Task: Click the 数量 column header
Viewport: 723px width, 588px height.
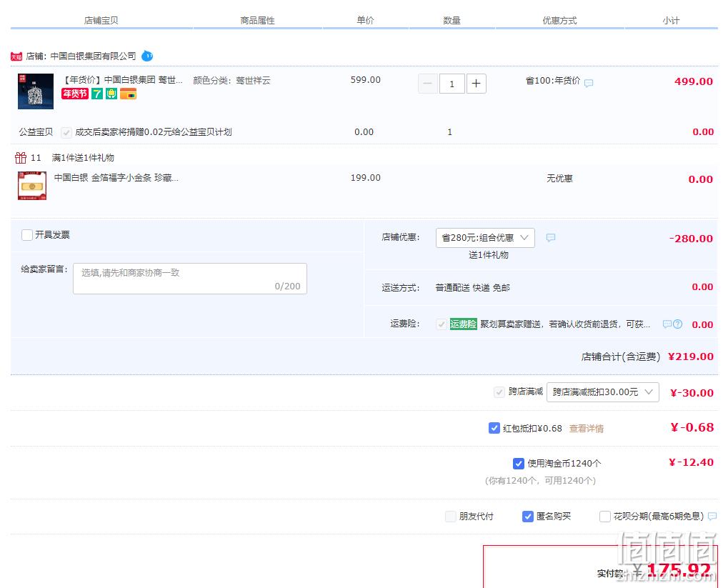Action: click(x=452, y=20)
